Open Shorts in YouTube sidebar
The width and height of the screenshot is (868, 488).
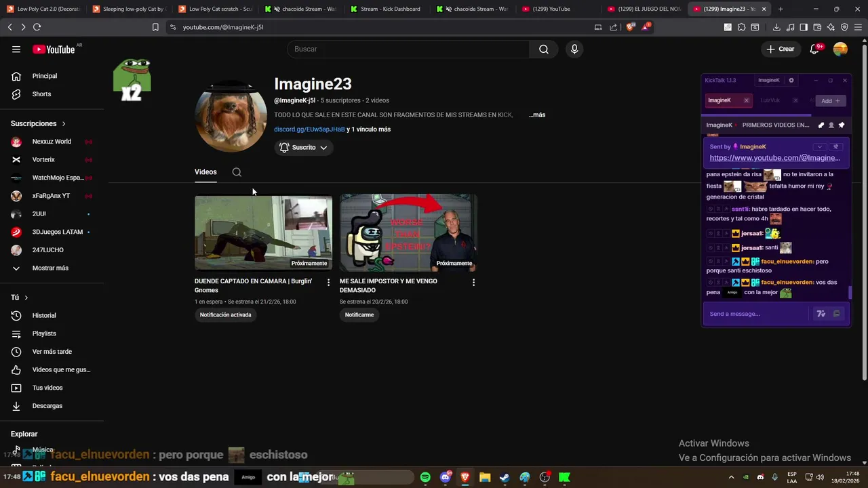point(41,94)
